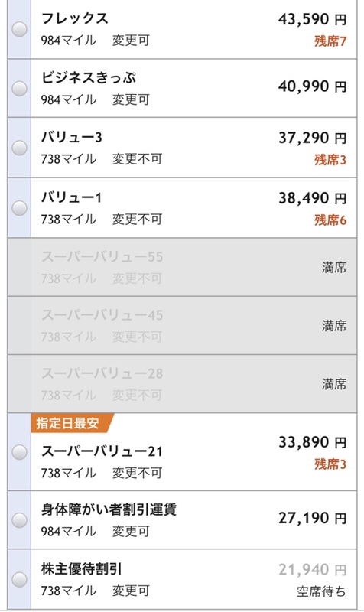Choose the バリュー3 fare radio button
This screenshot has width=364, height=612.
click(x=19, y=148)
